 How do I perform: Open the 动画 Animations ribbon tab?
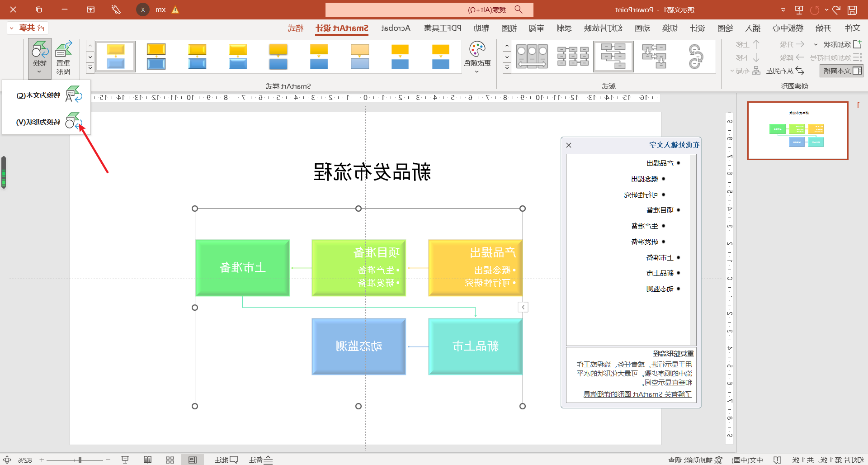coord(642,28)
